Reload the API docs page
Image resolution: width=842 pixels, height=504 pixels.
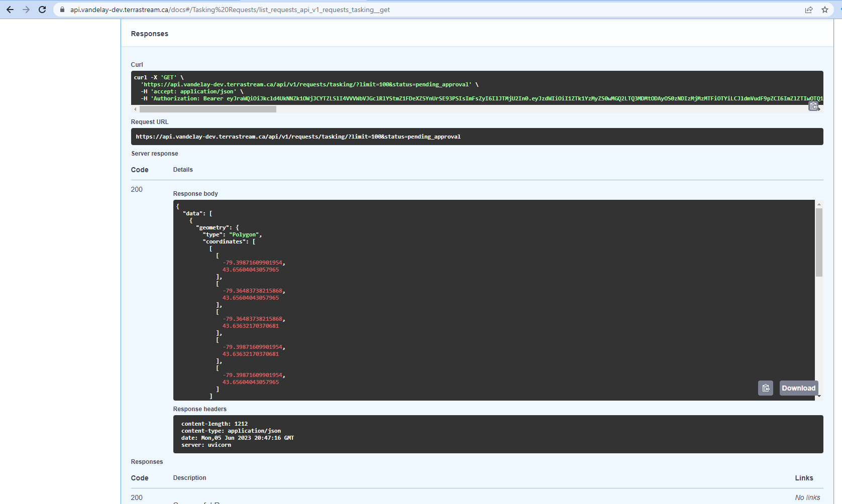point(42,10)
